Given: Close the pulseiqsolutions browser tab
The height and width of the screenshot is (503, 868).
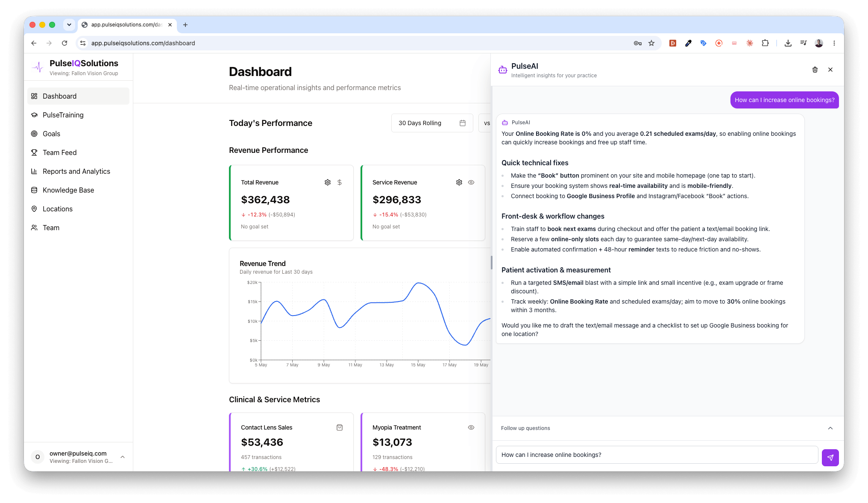Looking at the screenshot, I should tap(170, 25).
